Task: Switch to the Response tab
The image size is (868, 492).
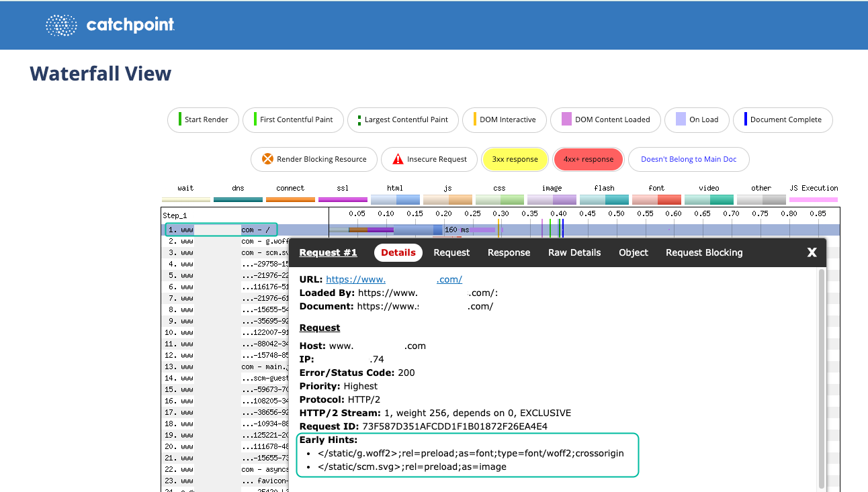Action: tap(509, 252)
